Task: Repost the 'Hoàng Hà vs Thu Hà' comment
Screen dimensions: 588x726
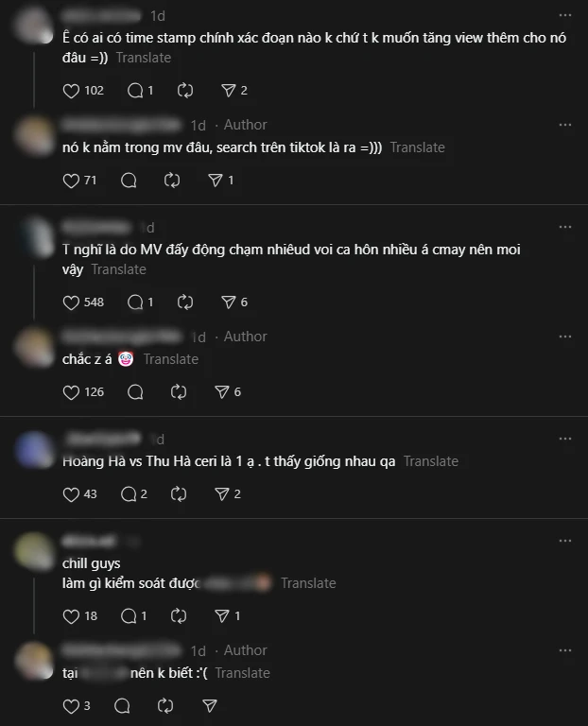Action: tap(179, 494)
